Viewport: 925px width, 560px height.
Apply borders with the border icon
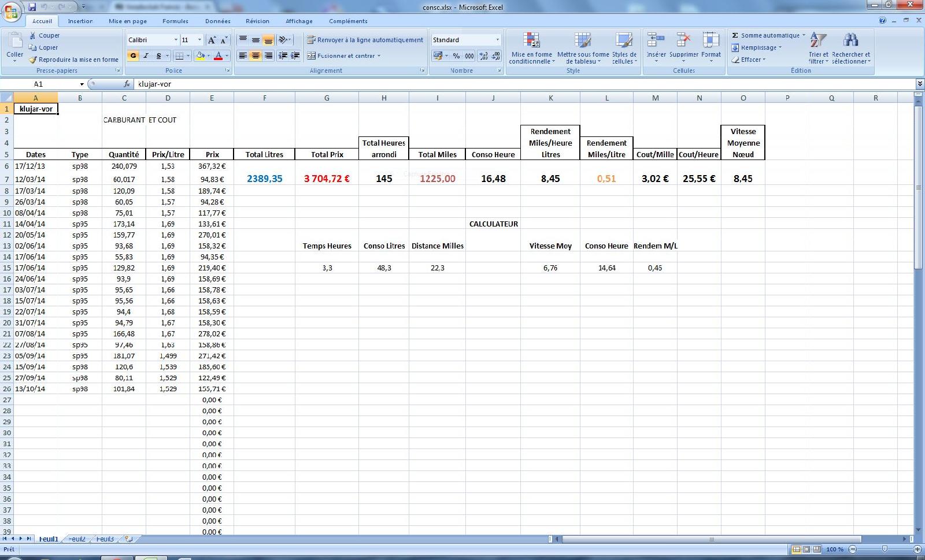click(x=180, y=55)
